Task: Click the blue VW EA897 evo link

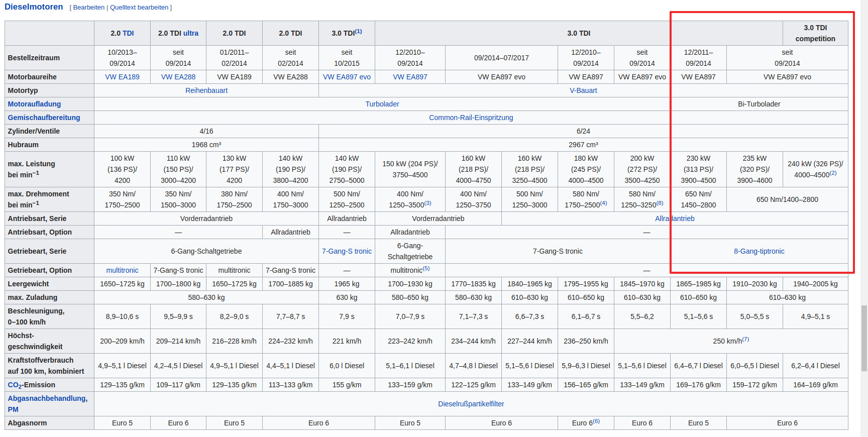Action: tap(347, 77)
